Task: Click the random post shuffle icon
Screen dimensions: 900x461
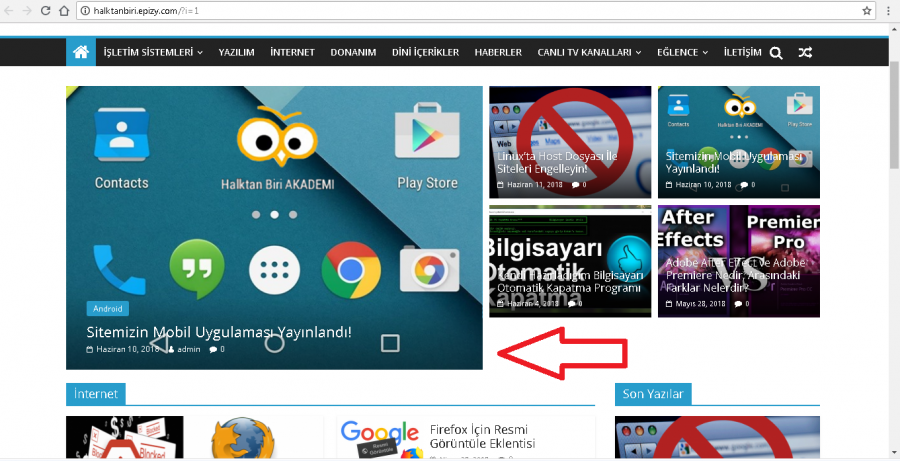Action: (x=805, y=53)
